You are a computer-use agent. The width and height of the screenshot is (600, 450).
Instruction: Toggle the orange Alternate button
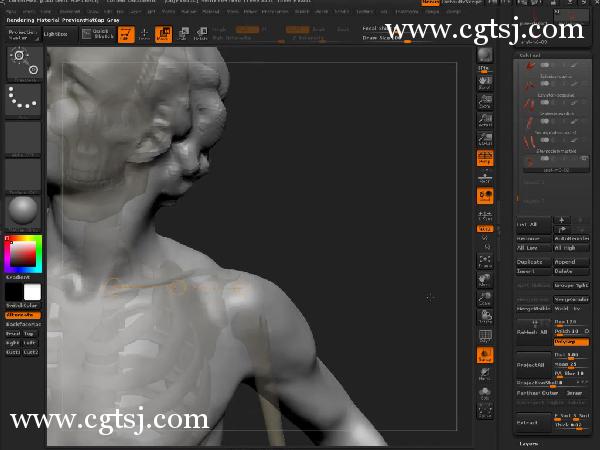[x=23, y=315]
